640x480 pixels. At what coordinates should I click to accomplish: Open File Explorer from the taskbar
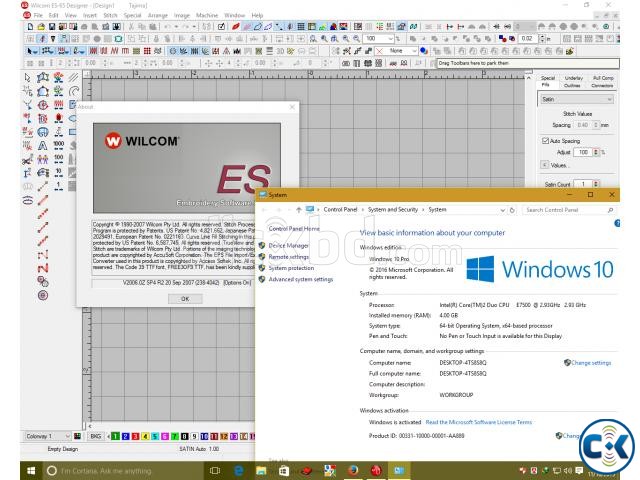point(261,471)
